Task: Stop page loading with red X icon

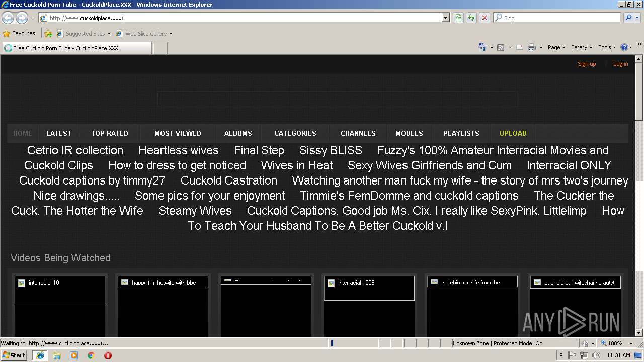Action: pos(485,18)
